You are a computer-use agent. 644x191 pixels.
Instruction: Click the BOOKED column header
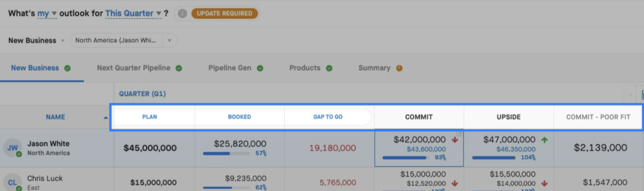239,117
